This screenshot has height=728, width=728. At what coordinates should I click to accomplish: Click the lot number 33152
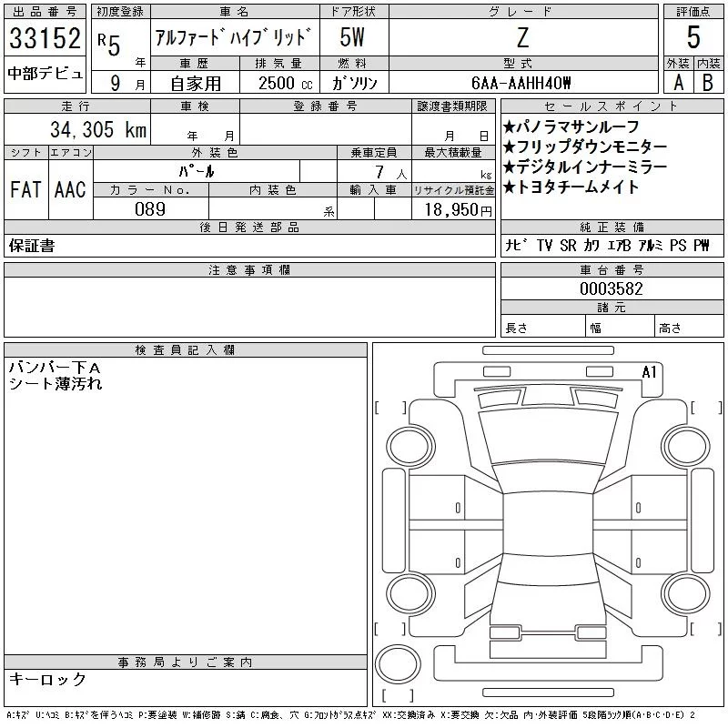click(45, 39)
